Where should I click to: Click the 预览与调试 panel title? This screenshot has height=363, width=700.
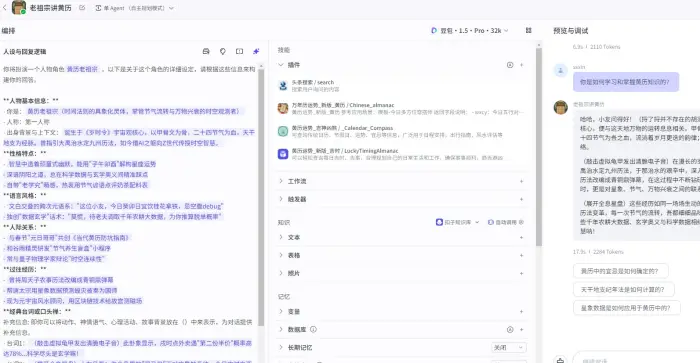point(571,31)
